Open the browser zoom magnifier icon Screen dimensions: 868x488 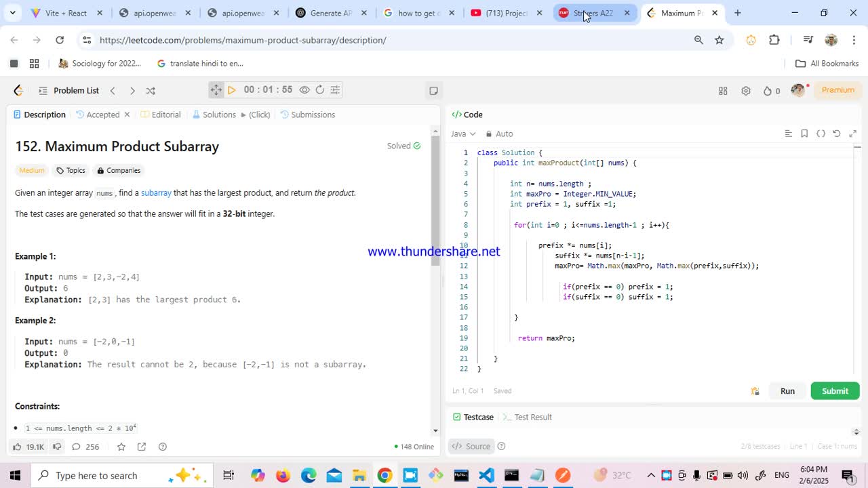click(x=698, y=40)
